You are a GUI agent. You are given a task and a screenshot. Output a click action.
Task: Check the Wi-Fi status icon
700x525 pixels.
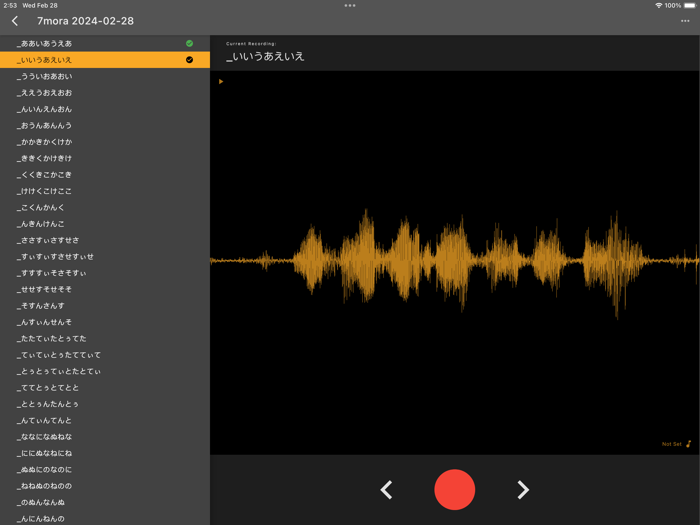[658, 5]
